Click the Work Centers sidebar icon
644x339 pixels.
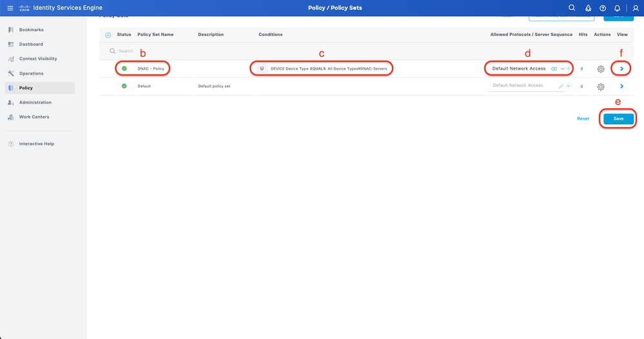coord(11,117)
